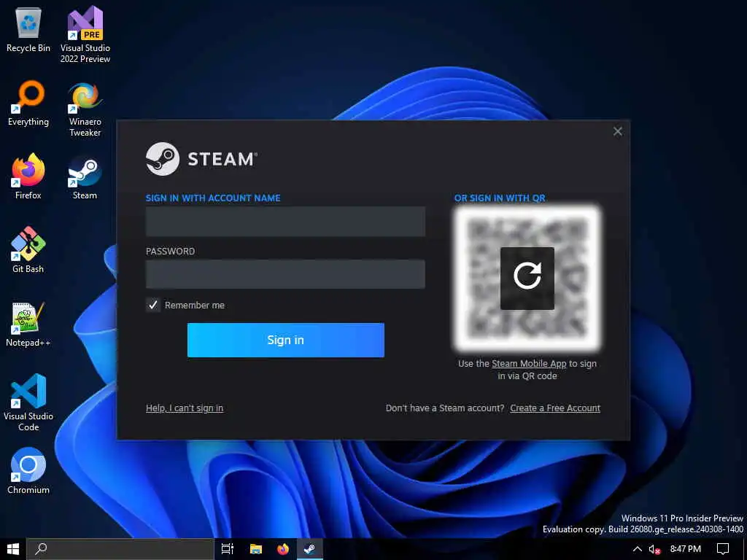
Task: Select Steam in the taskbar
Action: tap(309, 549)
